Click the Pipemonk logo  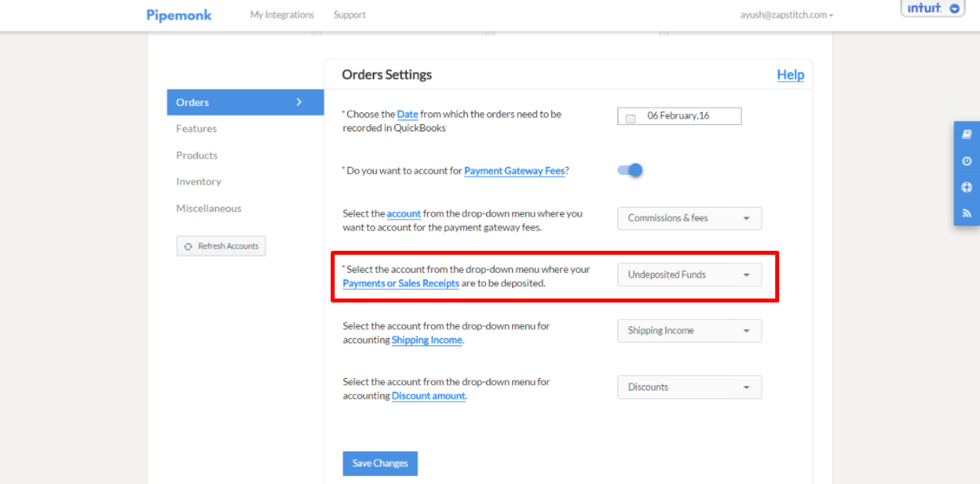coord(179,14)
